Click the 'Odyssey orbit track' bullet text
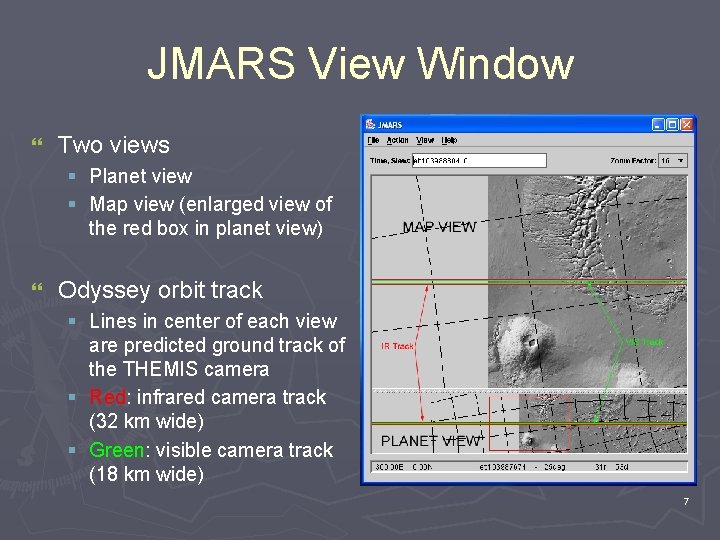This screenshot has width=720, height=540. tap(160, 290)
